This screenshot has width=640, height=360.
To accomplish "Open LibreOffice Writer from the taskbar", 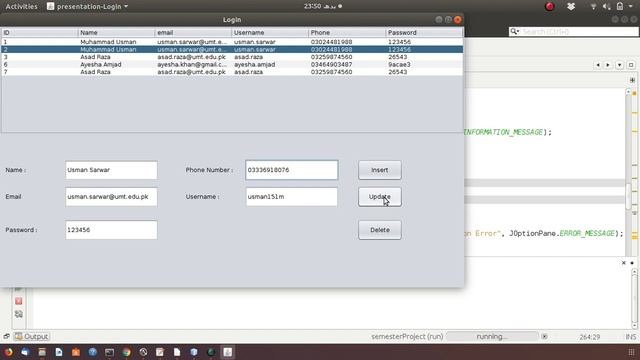I will [x=59, y=352].
